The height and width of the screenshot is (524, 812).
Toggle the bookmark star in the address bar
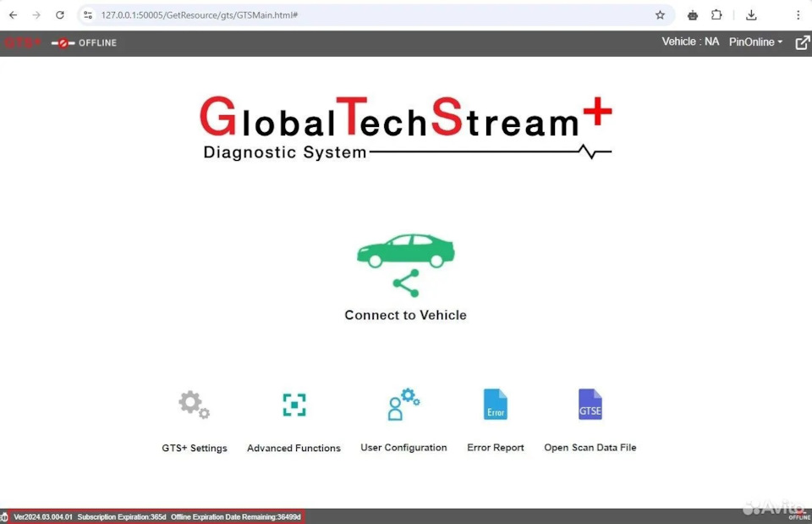coord(661,14)
